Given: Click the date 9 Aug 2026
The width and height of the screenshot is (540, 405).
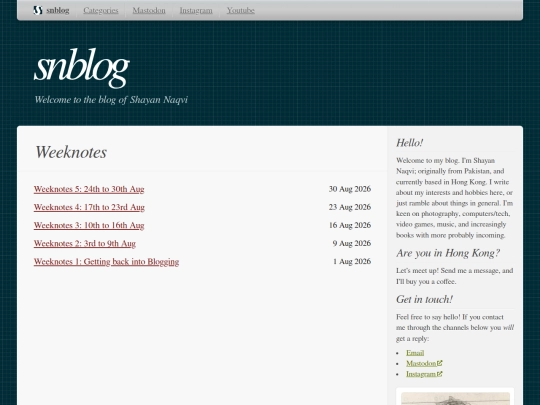Looking at the screenshot, I should point(352,243).
